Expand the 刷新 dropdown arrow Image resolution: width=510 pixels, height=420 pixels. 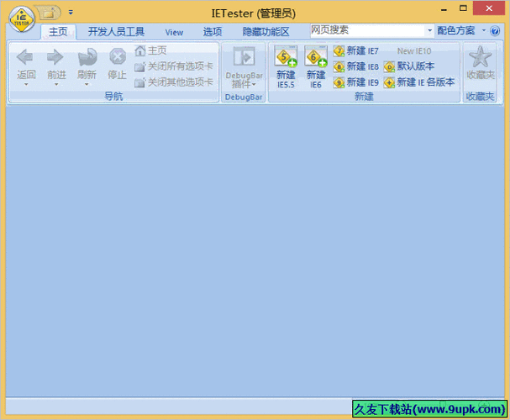[87, 85]
